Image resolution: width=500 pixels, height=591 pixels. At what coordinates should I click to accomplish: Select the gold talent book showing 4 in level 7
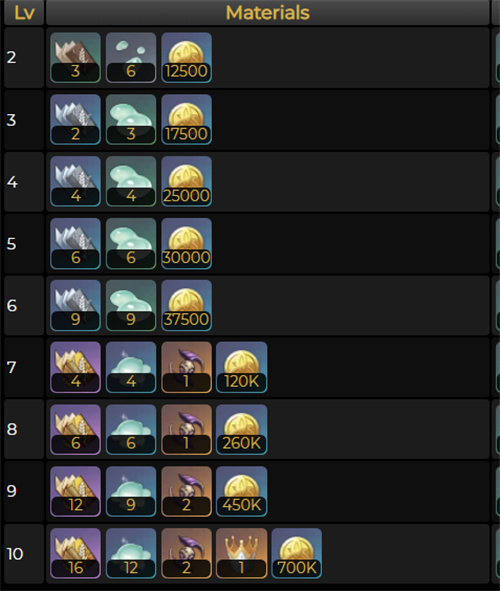(75, 367)
